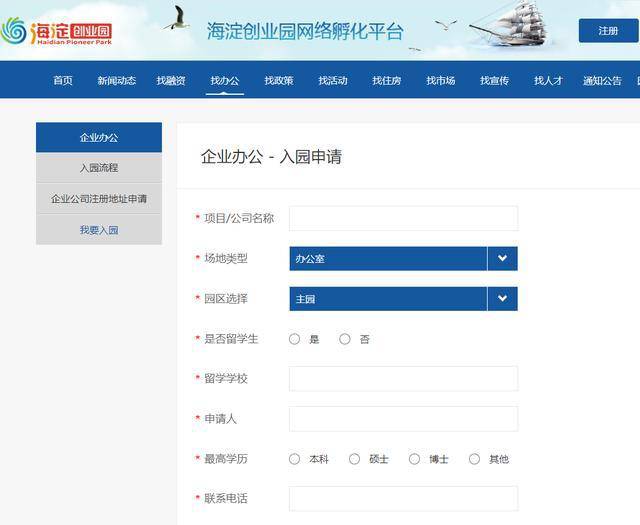Open the 找政策 navigation item
Image resolution: width=640 pixels, height=525 pixels.
point(278,81)
